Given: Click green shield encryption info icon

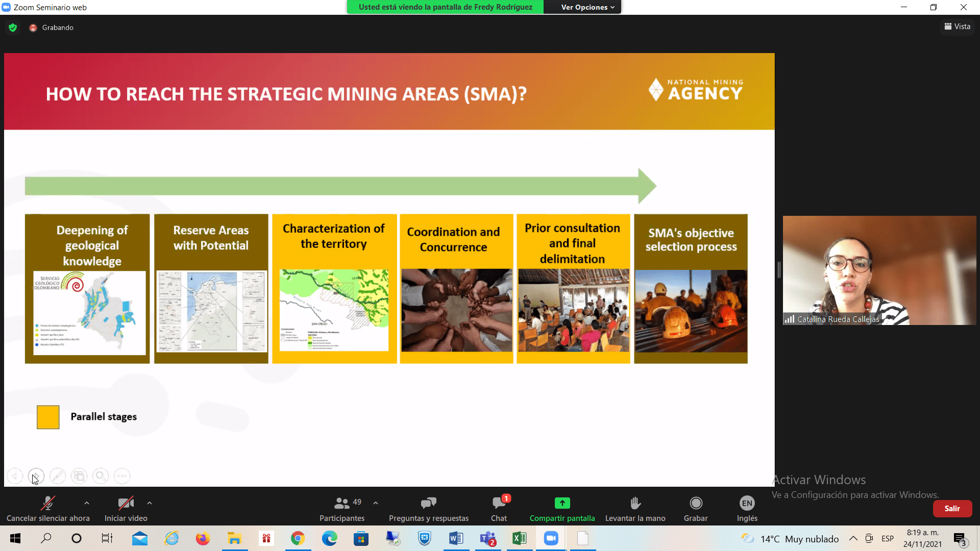Looking at the screenshot, I should [13, 28].
